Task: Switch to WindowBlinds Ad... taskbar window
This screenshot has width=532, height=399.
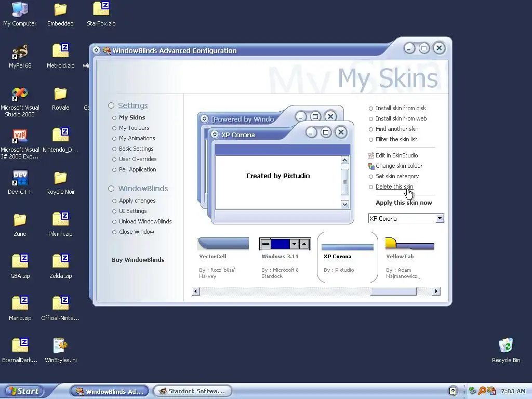Action: tap(109, 391)
